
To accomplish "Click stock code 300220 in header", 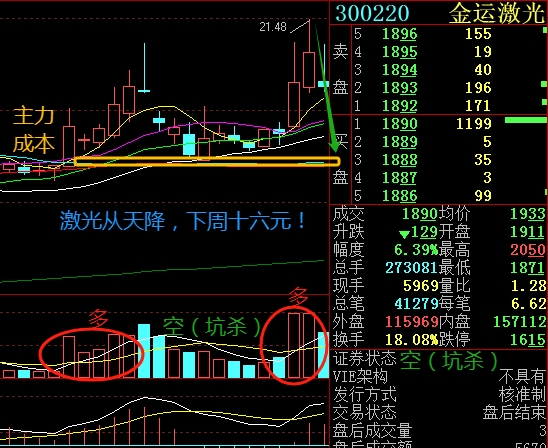I will [x=372, y=13].
